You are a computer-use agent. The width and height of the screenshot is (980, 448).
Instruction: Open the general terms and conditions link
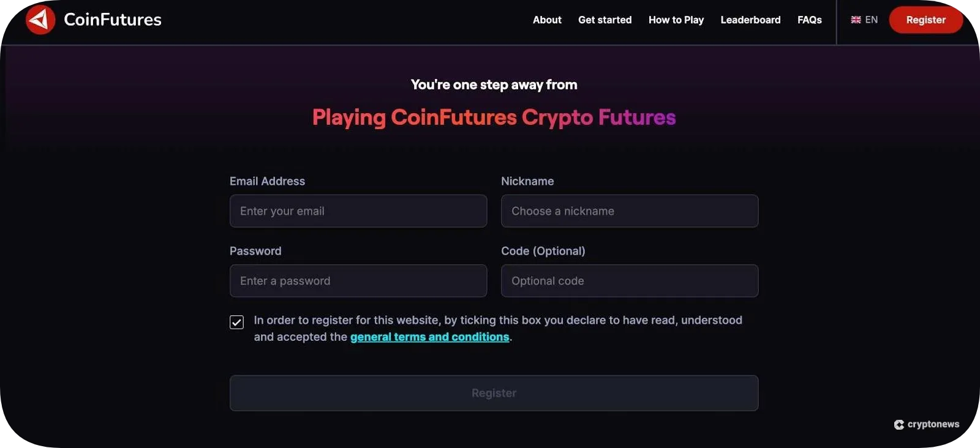(x=429, y=337)
